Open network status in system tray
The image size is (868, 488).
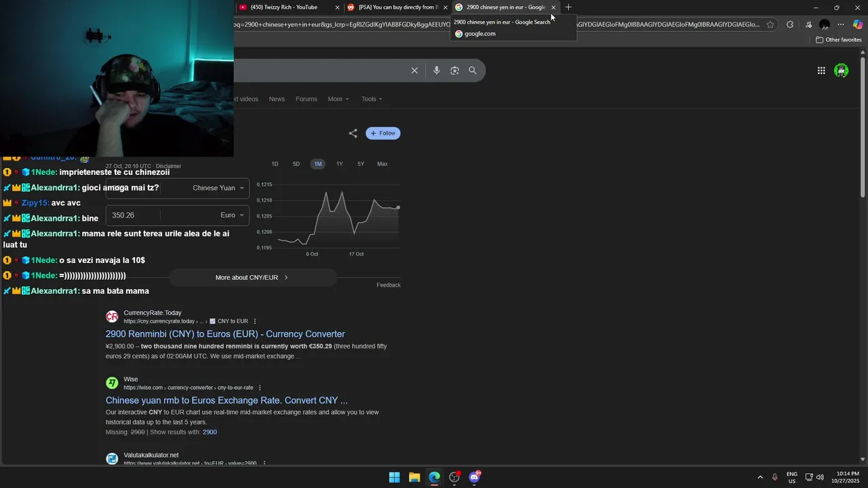click(x=809, y=477)
